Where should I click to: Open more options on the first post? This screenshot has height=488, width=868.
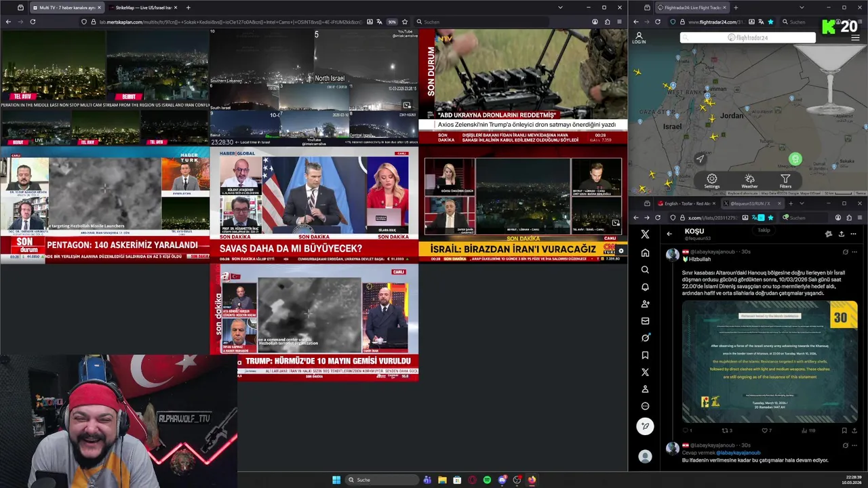coord(854,252)
